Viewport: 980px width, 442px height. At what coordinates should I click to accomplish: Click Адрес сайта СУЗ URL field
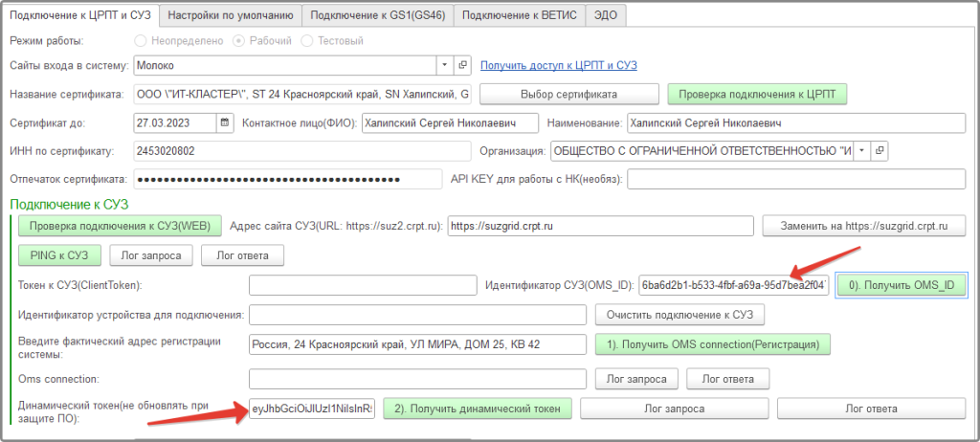601,226
